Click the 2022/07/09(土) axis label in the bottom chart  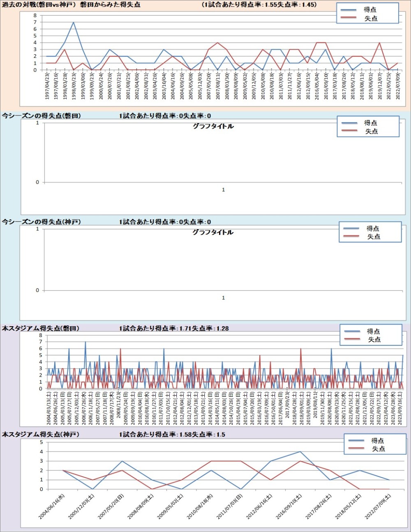[378, 507]
